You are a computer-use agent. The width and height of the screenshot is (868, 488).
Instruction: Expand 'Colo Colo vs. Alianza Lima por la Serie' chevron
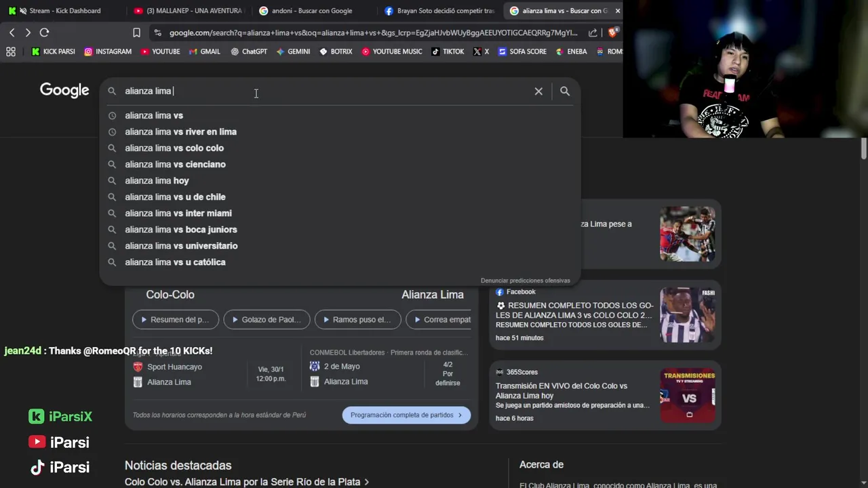tap(367, 482)
